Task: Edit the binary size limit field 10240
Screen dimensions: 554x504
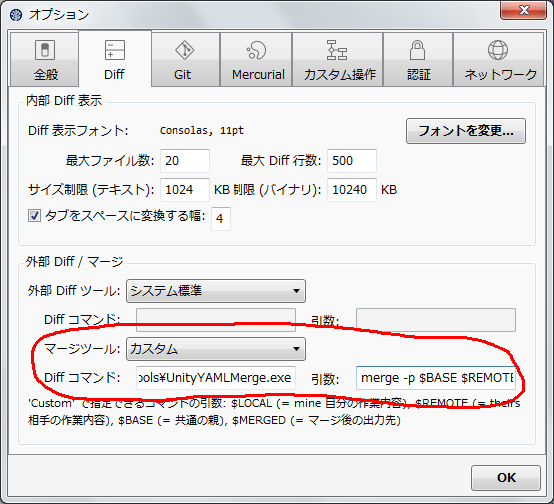Action: 352,190
